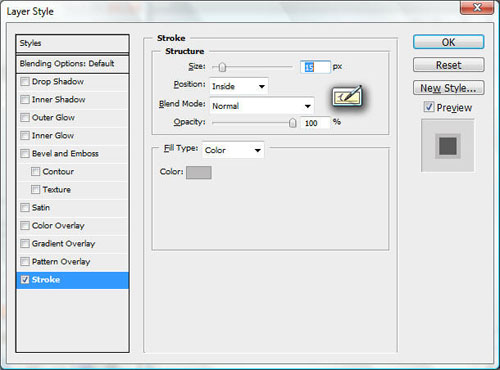Open the Blend Mode dropdown showing Normal
Image resolution: width=500 pixels, height=370 pixels.
point(262,106)
